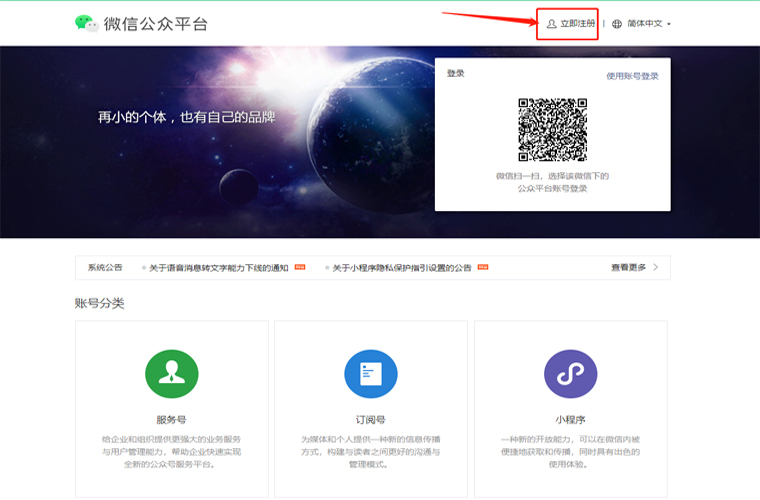Select the 服务号 card title

[x=172, y=420]
